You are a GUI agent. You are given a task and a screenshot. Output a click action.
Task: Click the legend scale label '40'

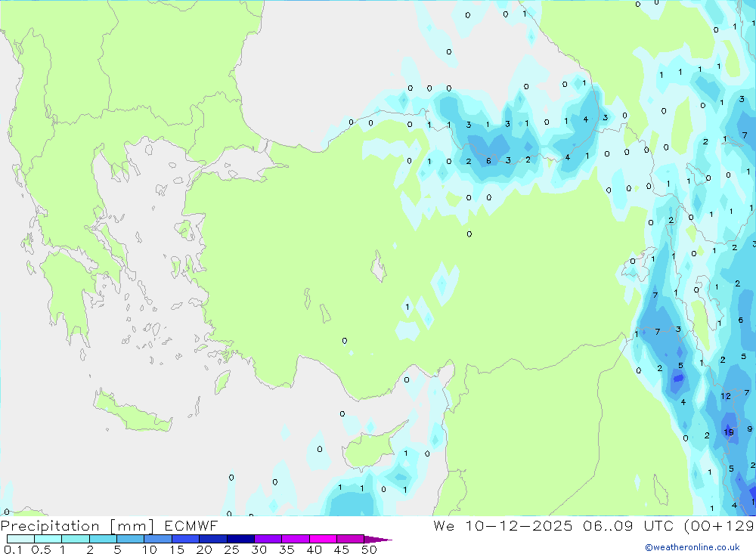click(314, 549)
